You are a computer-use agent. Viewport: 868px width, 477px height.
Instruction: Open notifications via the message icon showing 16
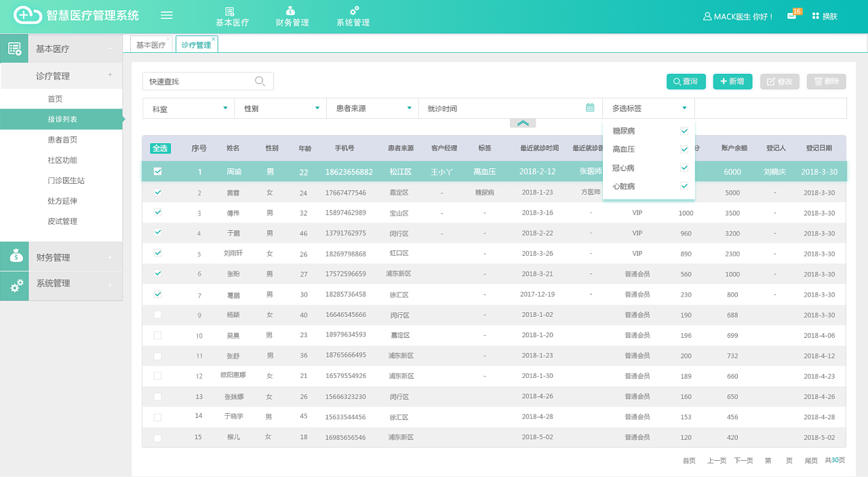coord(791,16)
